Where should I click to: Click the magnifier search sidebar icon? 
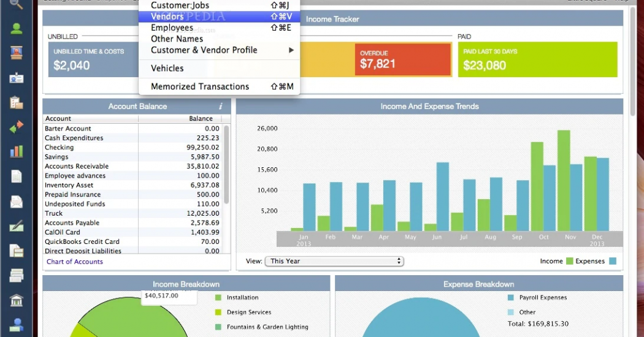[x=17, y=4]
